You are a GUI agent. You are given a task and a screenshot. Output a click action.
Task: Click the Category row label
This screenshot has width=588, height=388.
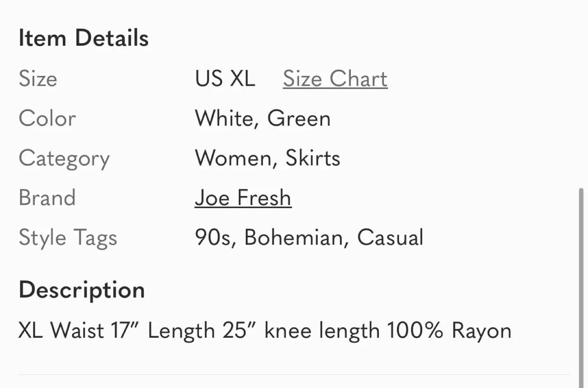click(64, 158)
